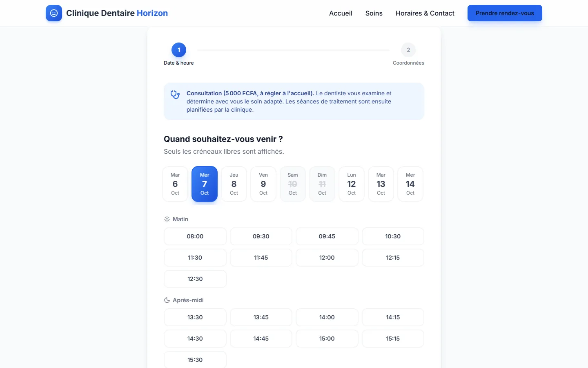The width and height of the screenshot is (588, 368).
Task: Book the 12:00 time slot
Action: [x=327, y=258]
